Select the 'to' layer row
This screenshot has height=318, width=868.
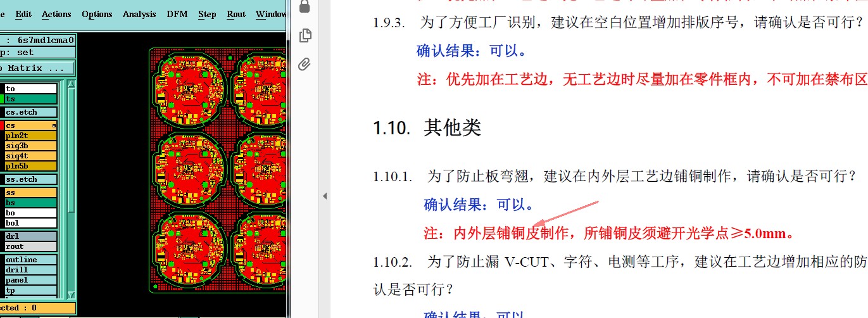point(31,89)
